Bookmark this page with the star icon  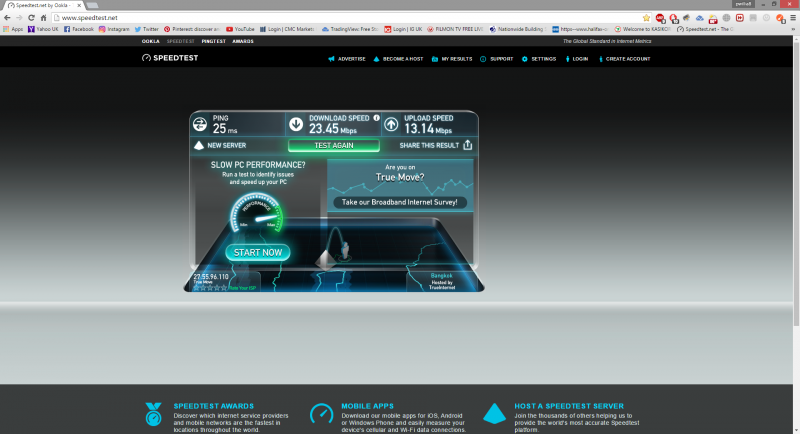coord(646,17)
